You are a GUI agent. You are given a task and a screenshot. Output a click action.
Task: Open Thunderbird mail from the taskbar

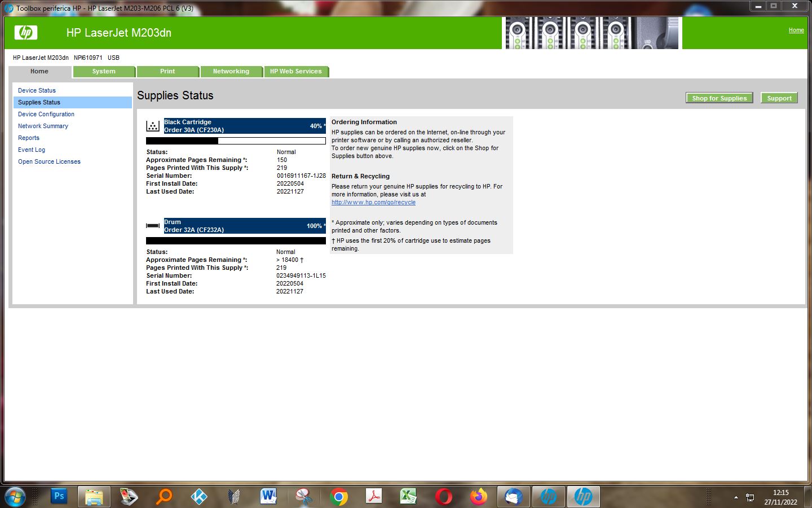coord(514,497)
